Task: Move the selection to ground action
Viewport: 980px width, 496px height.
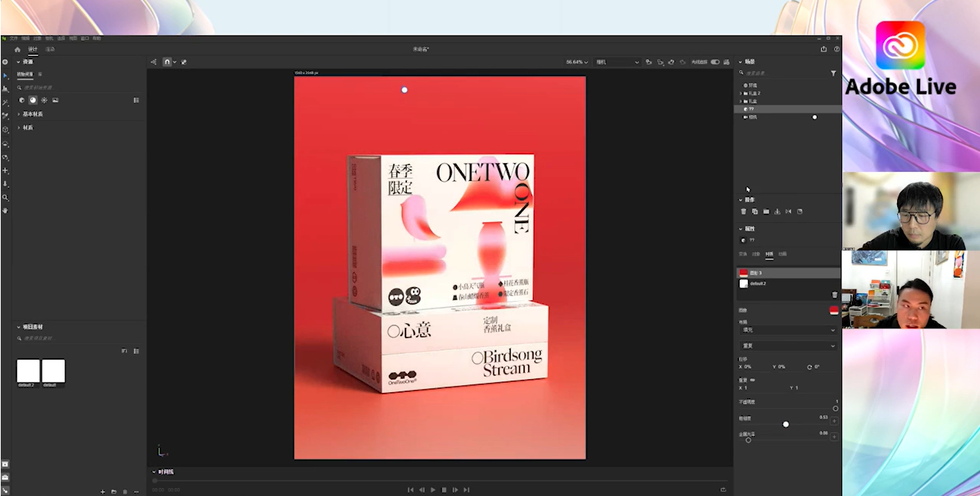Action: 777,212
